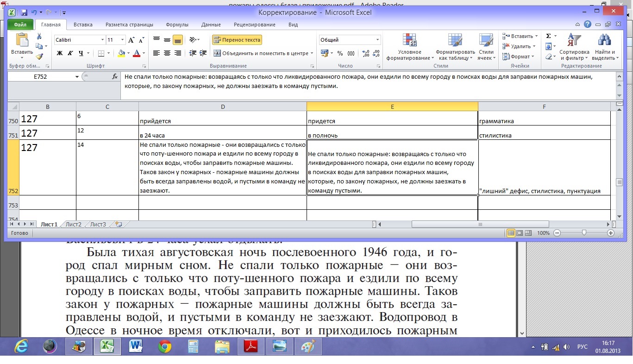Toggle bold formatting (Ж)
This screenshot has width=633, height=364.
(x=60, y=53)
